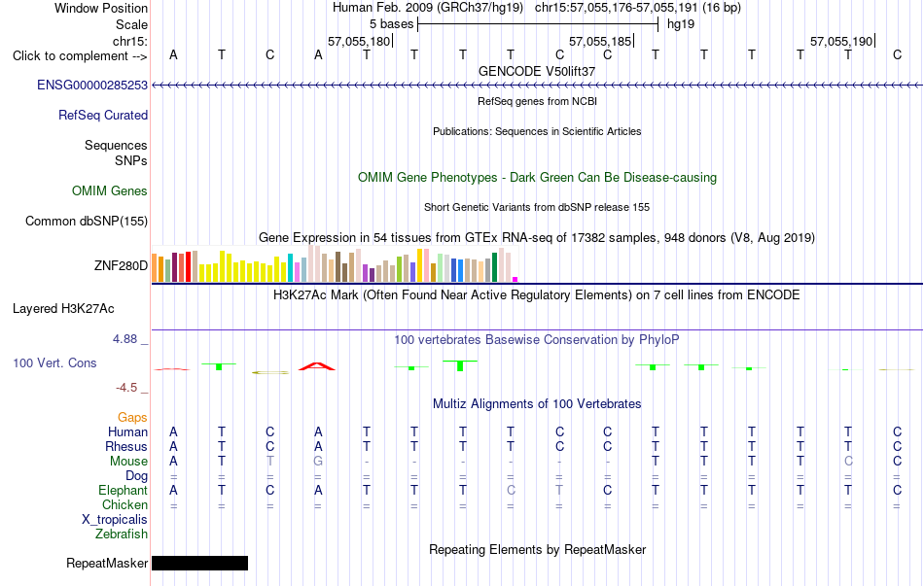Click the red A conservation logo letter
The image size is (924, 586).
[317, 366]
